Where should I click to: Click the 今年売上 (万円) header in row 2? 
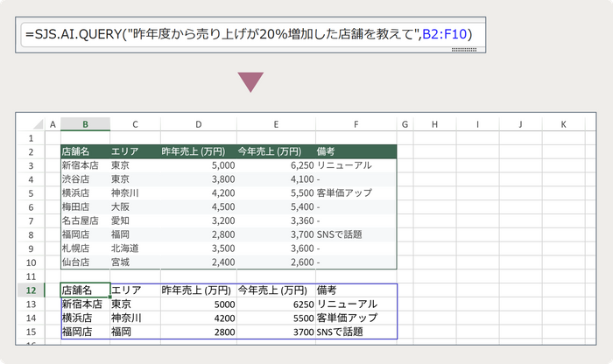[x=276, y=152]
